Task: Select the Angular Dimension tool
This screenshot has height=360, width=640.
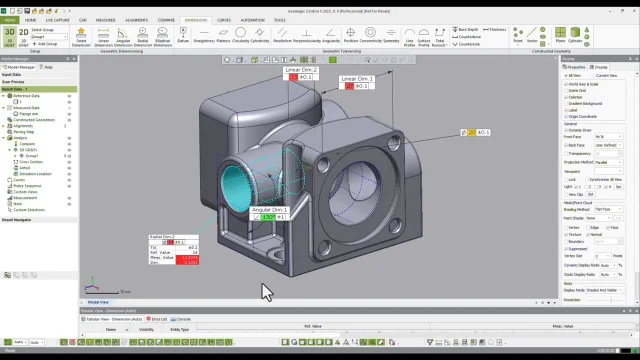Action: point(123,37)
